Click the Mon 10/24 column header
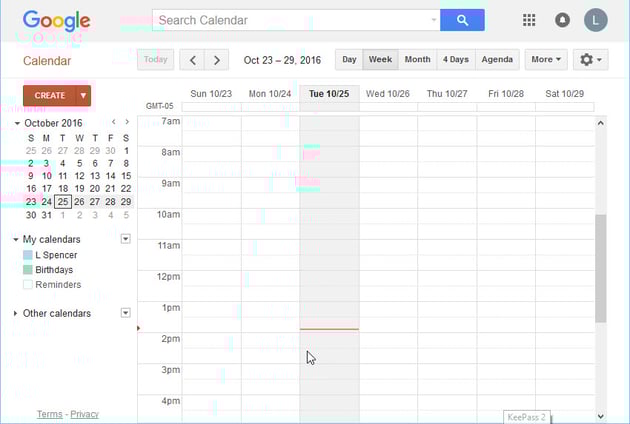 270,94
